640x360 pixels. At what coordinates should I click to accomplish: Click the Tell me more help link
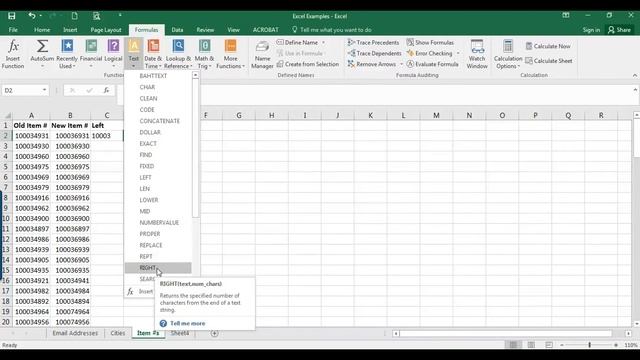point(187,323)
